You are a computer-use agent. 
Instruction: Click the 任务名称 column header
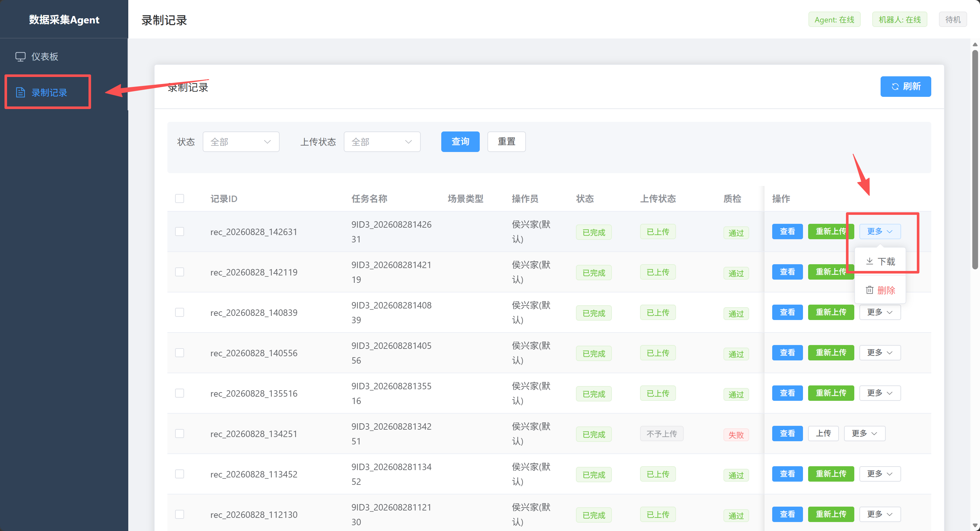[369, 198]
